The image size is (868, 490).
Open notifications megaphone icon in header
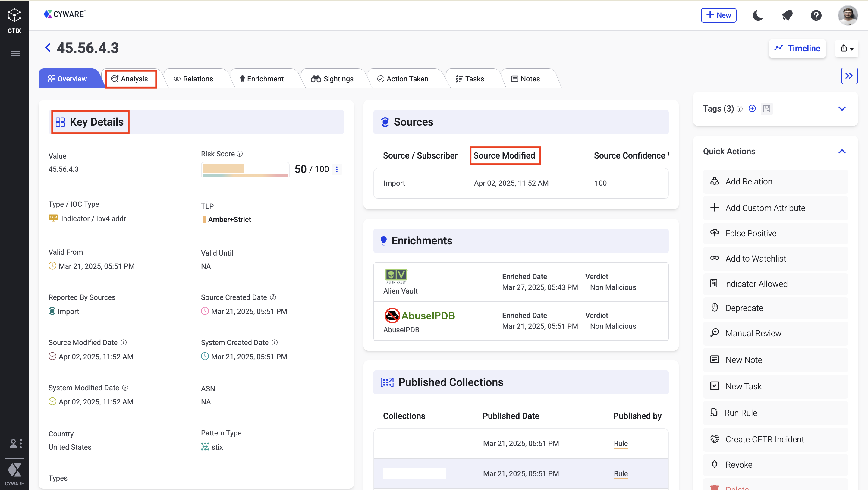click(787, 15)
